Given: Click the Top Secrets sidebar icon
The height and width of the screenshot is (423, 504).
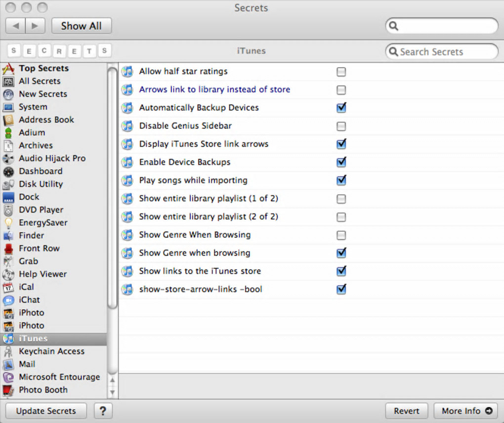Looking at the screenshot, I should coord(8,69).
